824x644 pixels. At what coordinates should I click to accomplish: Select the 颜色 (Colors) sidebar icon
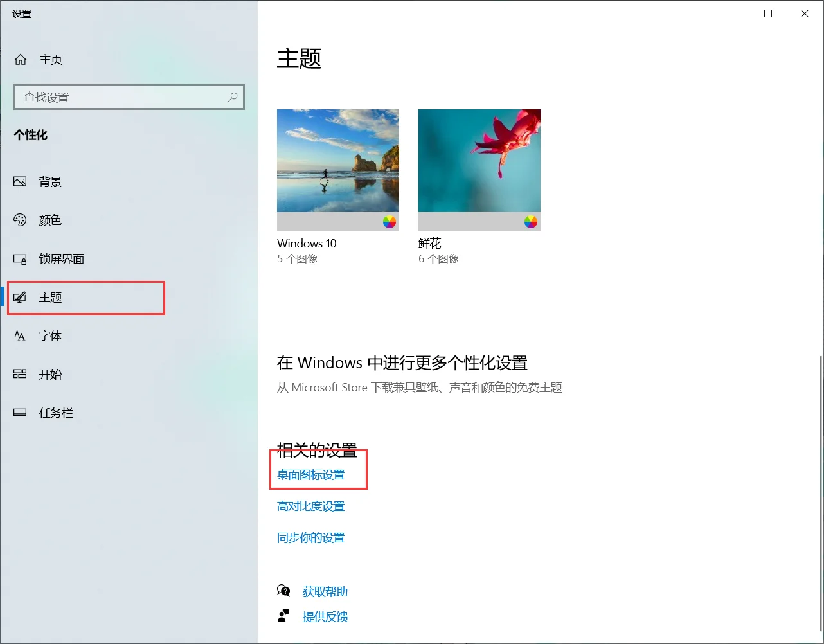(x=20, y=220)
